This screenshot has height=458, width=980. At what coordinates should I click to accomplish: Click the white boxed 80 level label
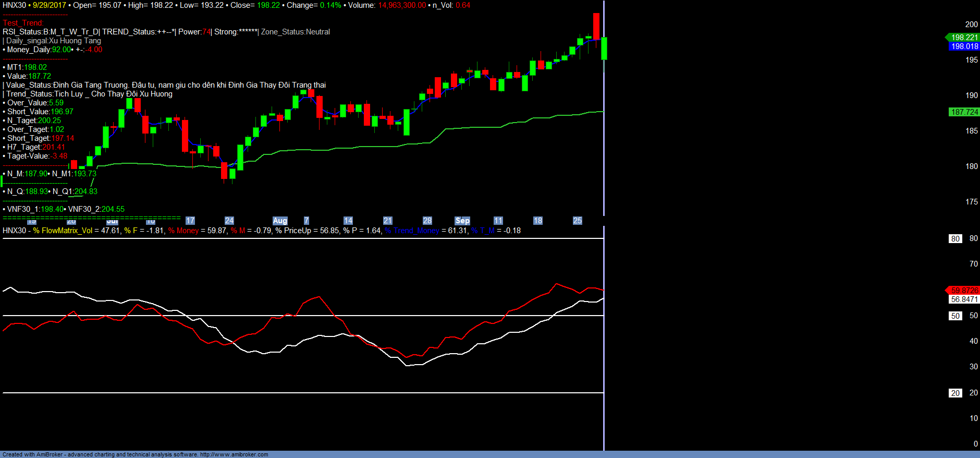tap(955, 239)
